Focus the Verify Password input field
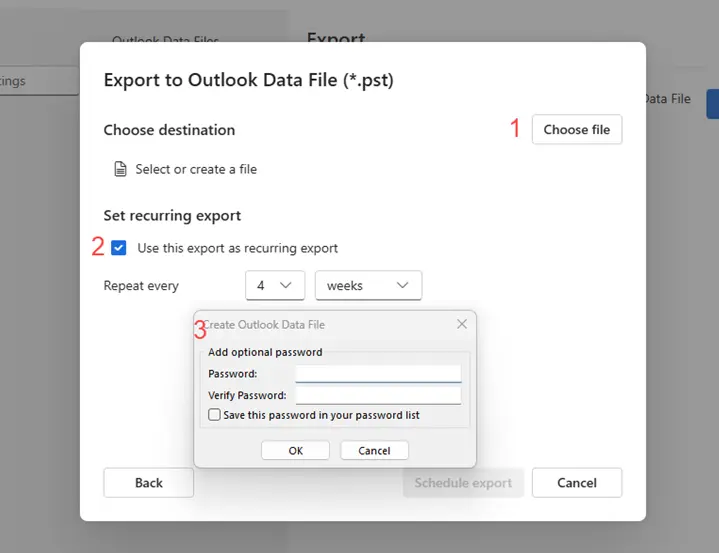This screenshot has width=719, height=553. (378, 395)
